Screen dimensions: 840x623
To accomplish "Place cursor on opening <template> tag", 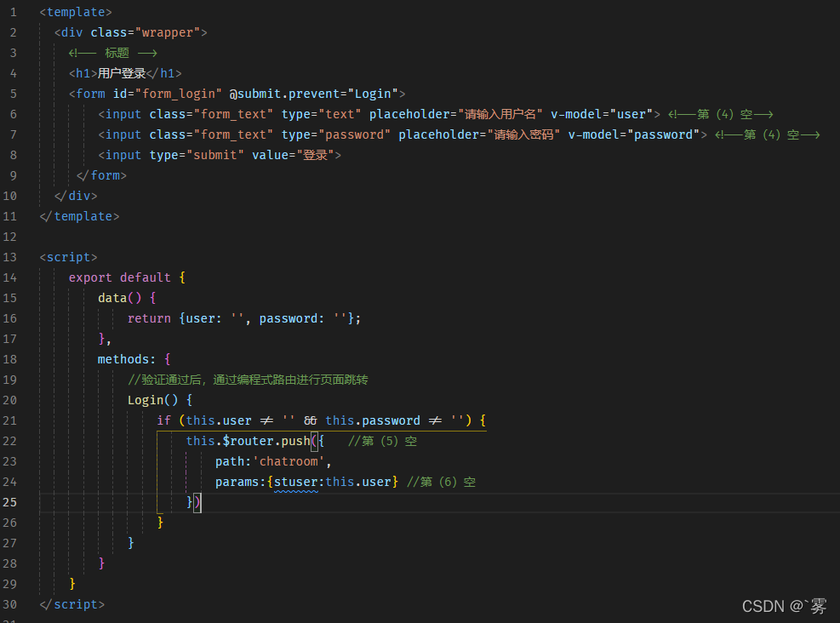I will point(76,12).
